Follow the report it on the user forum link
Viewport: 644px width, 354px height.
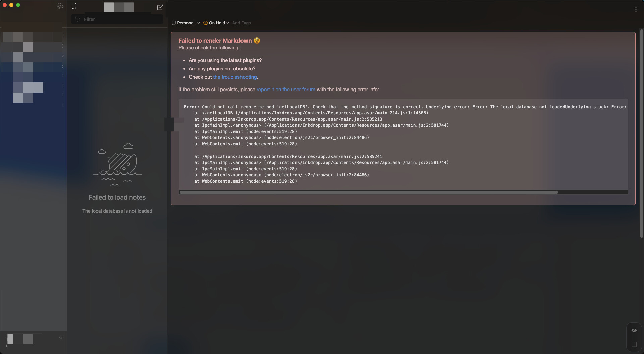coord(286,90)
